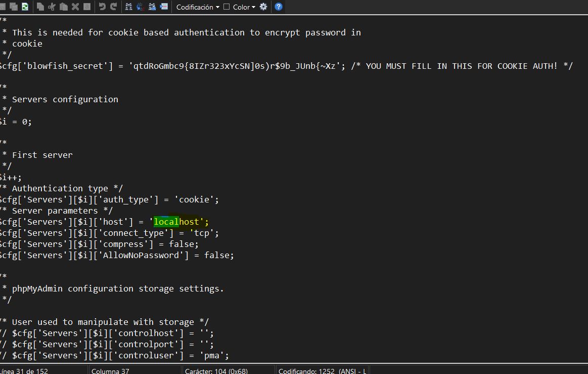This screenshot has height=374, width=588.
Task: Redo the last undone edit
Action: tap(113, 7)
